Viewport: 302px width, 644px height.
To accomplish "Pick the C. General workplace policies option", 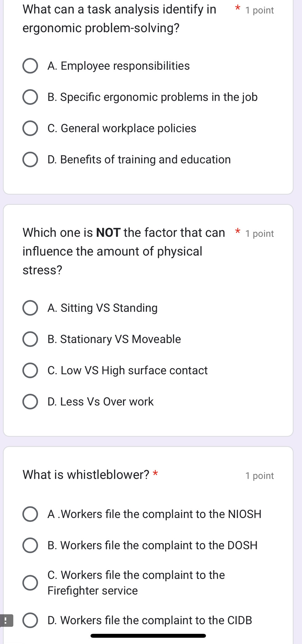I will (x=30, y=128).
